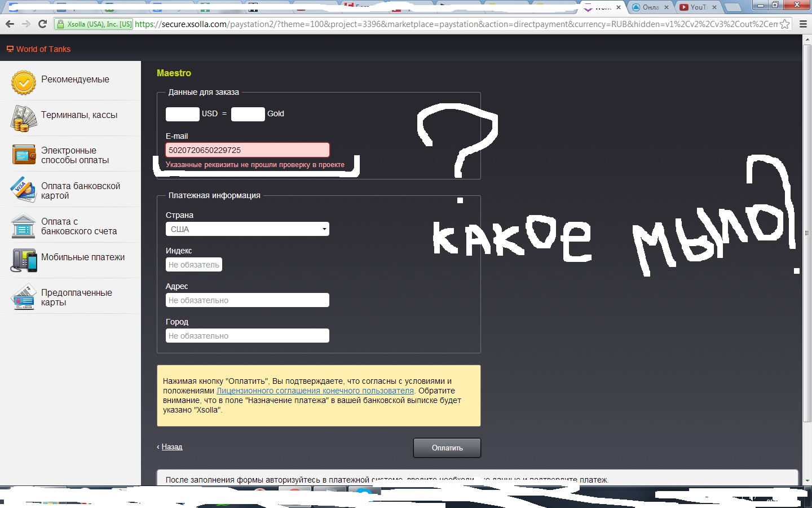
Task: Click the Maestro payment method heading
Action: (174, 73)
